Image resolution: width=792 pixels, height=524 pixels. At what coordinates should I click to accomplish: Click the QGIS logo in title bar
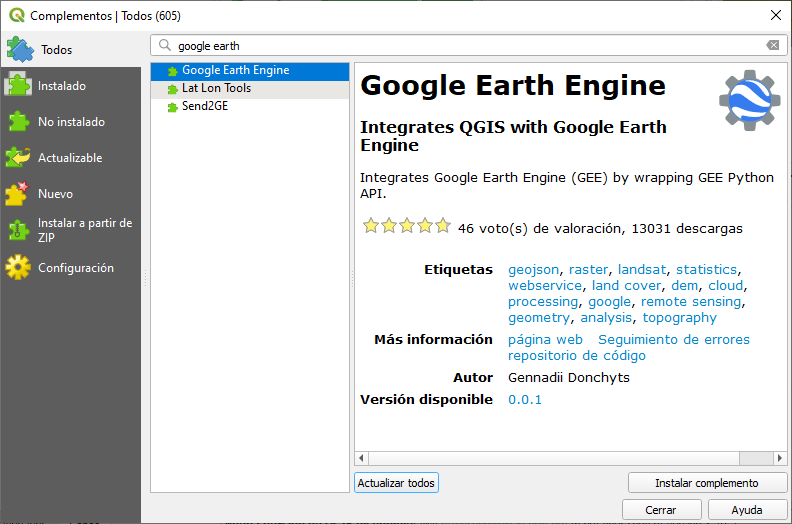[x=17, y=15]
